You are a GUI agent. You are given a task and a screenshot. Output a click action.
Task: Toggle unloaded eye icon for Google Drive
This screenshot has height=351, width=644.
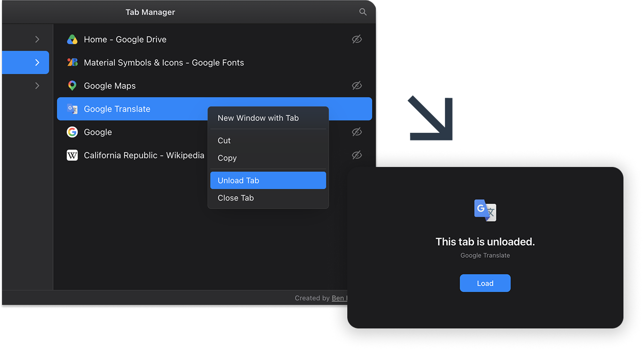coord(357,39)
